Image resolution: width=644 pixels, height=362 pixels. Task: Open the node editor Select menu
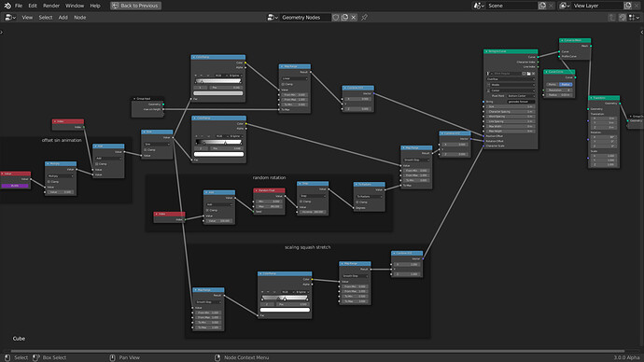pos(46,17)
